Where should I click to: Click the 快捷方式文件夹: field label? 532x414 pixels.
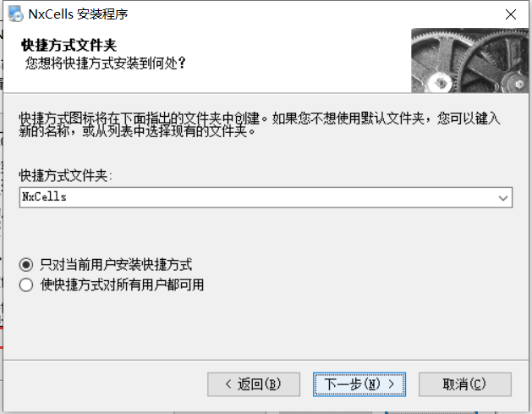click(x=65, y=175)
